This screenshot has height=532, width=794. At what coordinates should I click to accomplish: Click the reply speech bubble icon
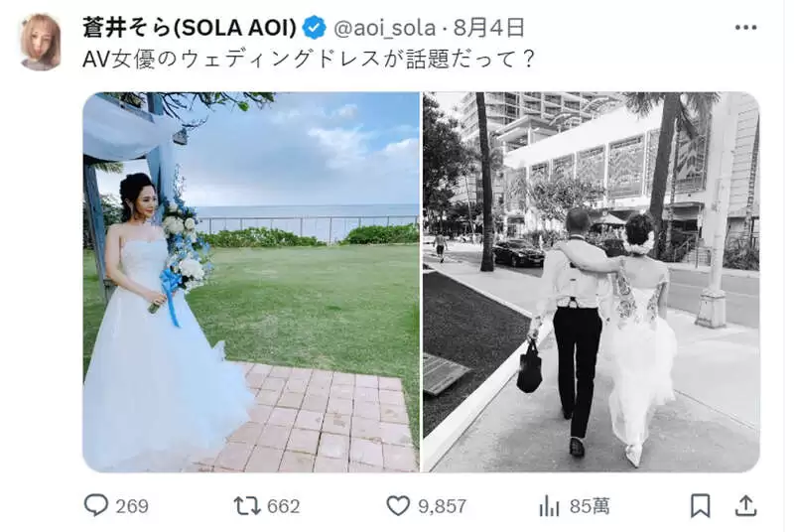point(95,505)
